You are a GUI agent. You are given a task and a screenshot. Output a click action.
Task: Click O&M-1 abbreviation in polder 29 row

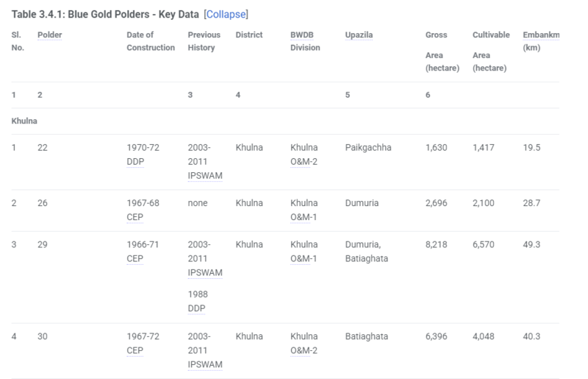point(304,258)
